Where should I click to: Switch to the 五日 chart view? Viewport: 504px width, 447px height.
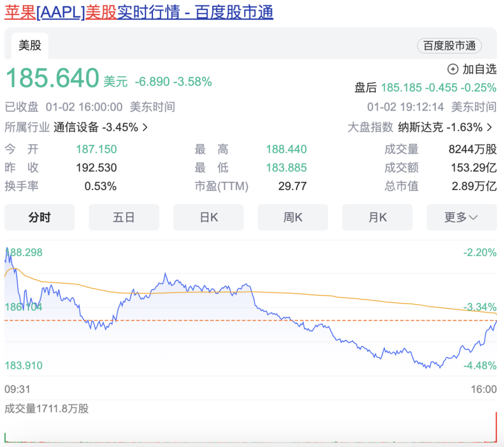tap(124, 217)
